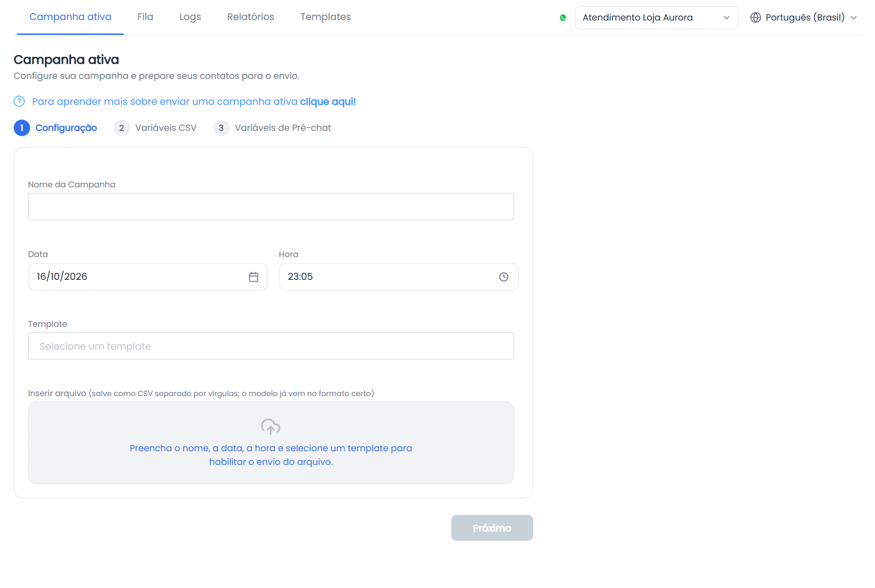Click step 3 circle indicator
The image size is (875, 588).
tap(221, 128)
